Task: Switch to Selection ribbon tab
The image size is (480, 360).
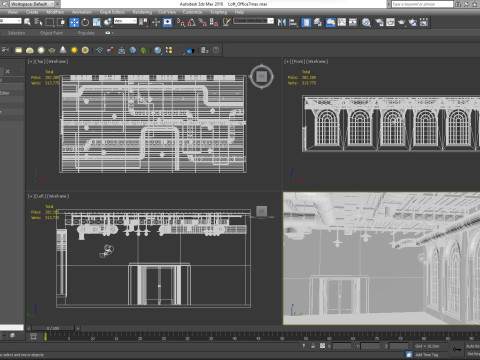Action: (x=16, y=33)
